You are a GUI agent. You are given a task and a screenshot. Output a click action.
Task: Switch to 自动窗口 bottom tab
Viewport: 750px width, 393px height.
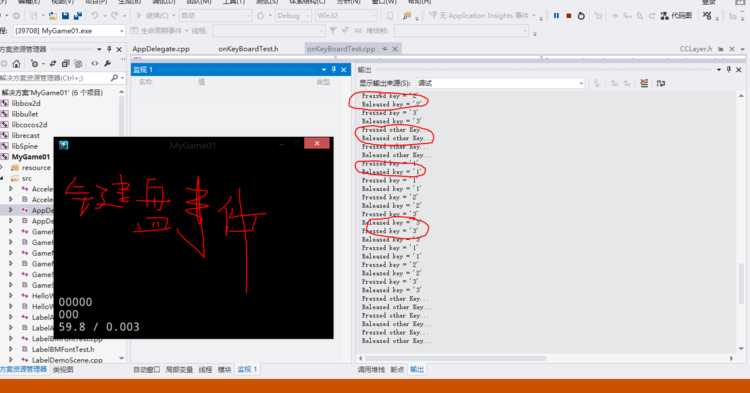tap(146, 370)
